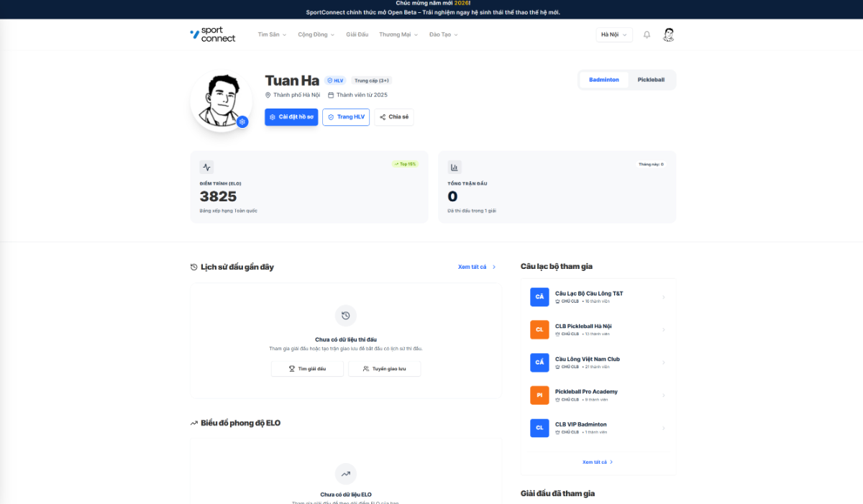This screenshot has width=863, height=504.
Task: Click the Trang HLV button
Action: (346, 117)
